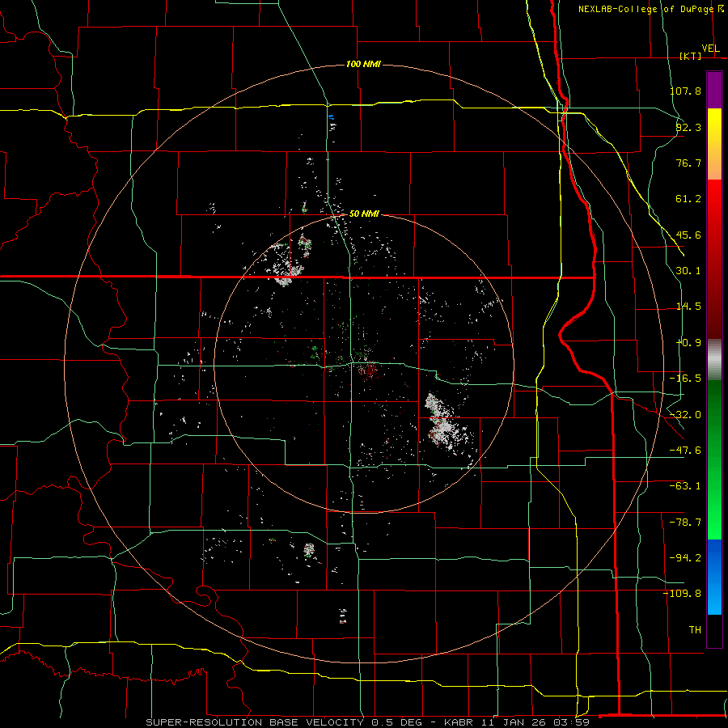Select the -47.6 scale value

(685, 451)
